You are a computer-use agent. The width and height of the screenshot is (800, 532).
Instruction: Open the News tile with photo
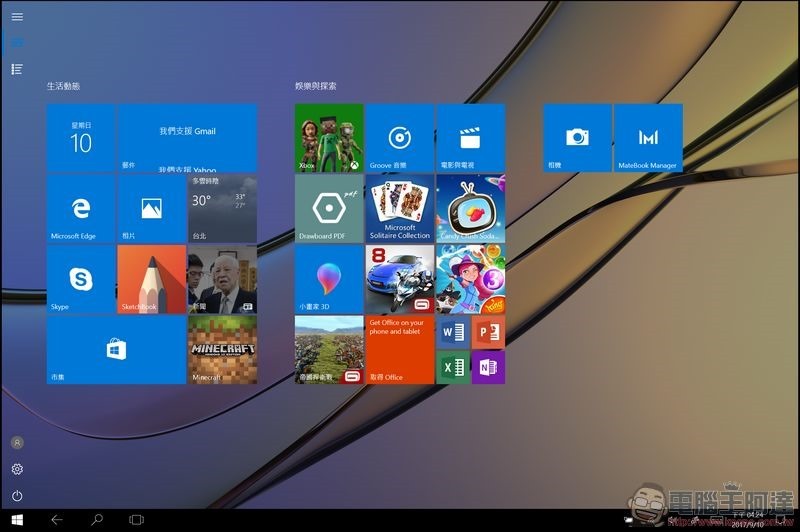coord(222,280)
